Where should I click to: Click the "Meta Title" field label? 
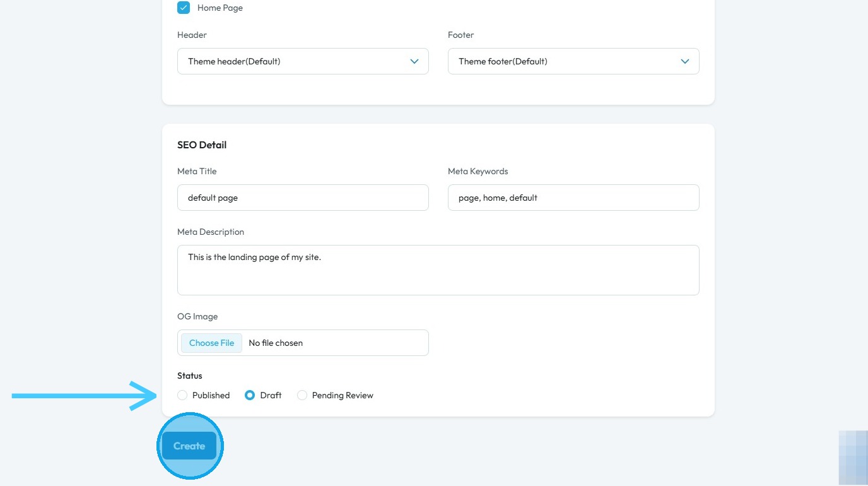point(197,171)
